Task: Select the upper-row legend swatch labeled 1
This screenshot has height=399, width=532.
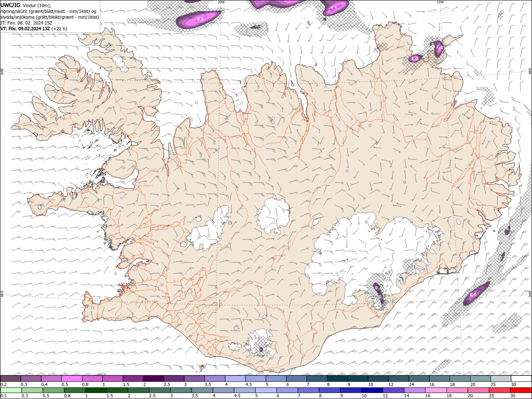Action: pyautogui.click(x=112, y=379)
